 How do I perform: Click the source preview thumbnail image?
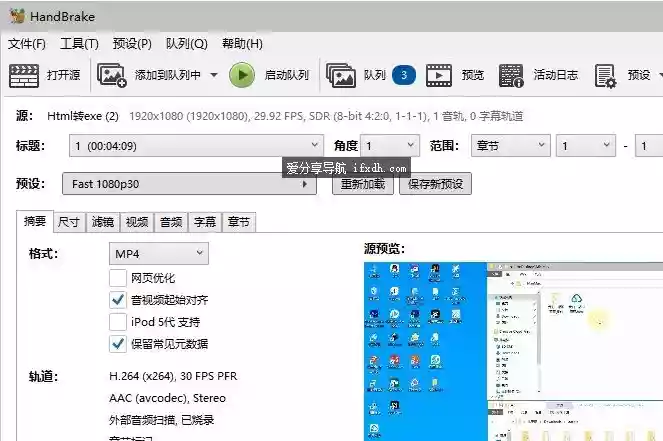[513, 352]
